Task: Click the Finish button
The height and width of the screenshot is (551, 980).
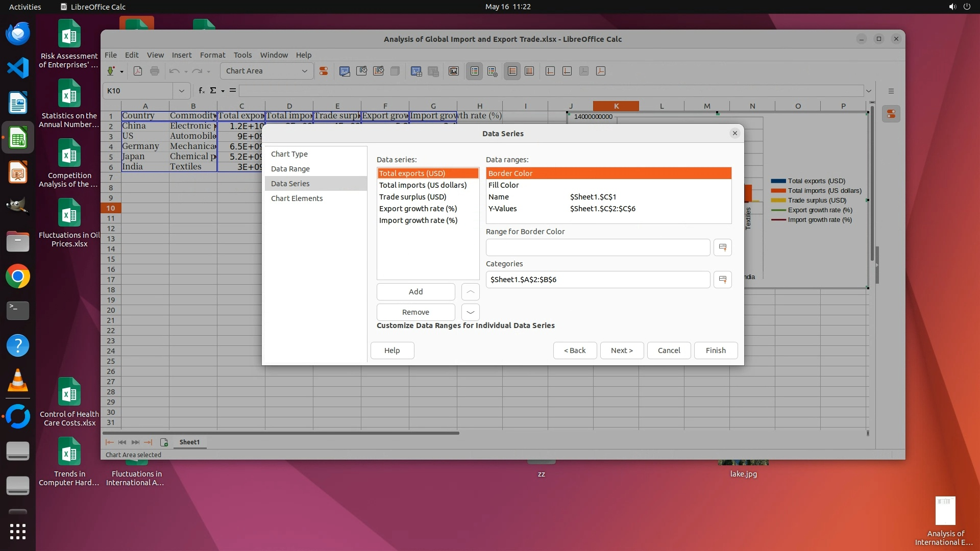Action: click(715, 350)
